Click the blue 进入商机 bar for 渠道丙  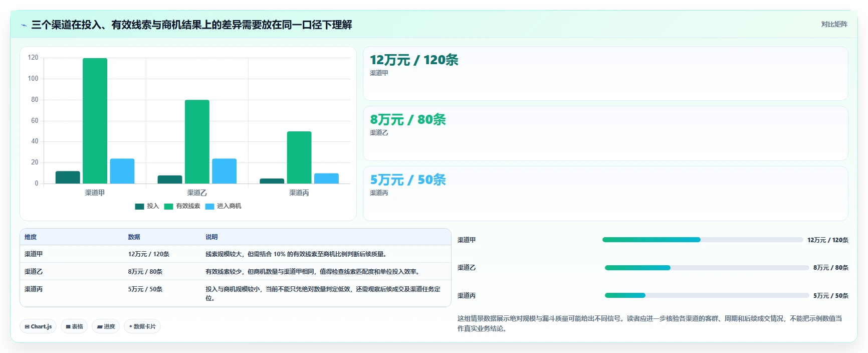(326, 179)
